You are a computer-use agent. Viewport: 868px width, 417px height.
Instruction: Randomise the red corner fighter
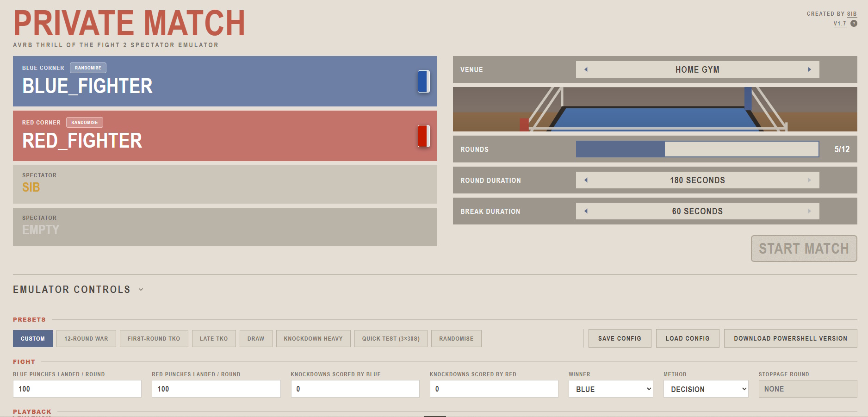point(84,122)
